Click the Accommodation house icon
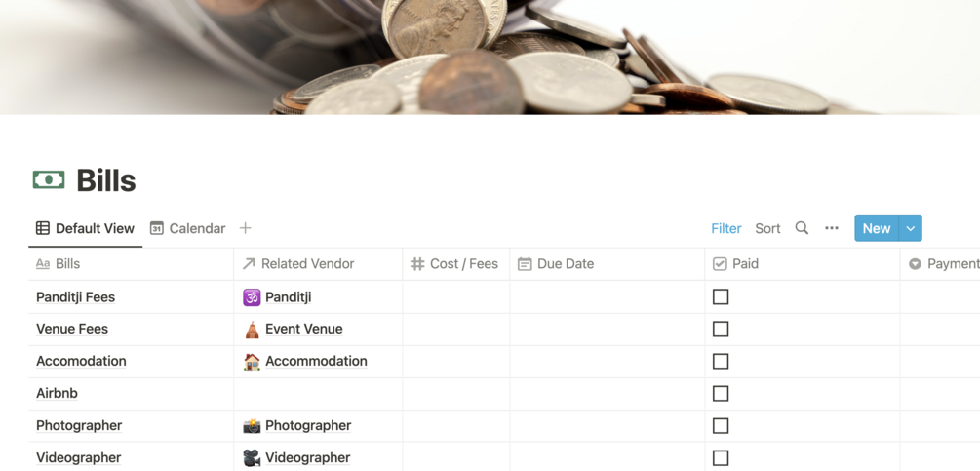The image size is (980, 471). click(252, 362)
